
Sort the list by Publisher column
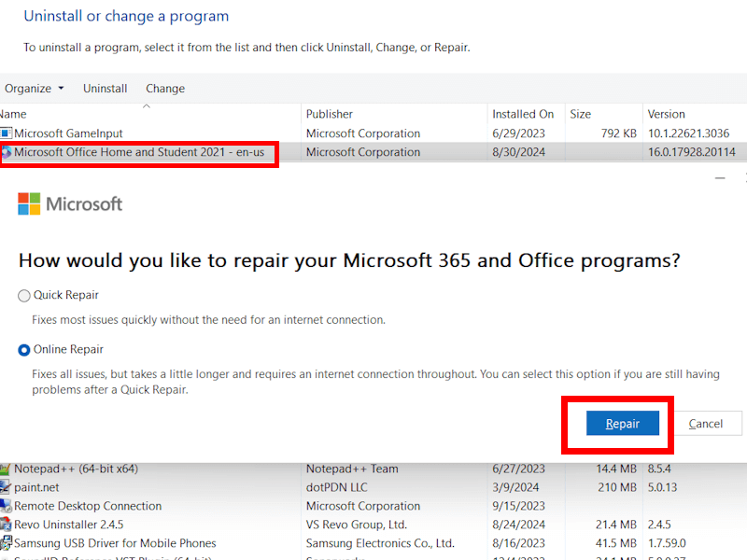330,114
